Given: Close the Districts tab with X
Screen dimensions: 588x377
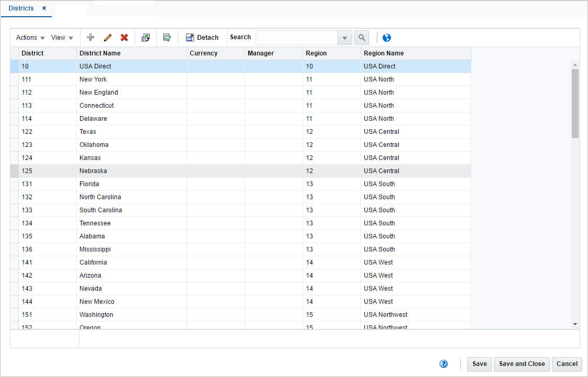Looking at the screenshot, I should pyautogui.click(x=44, y=8).
